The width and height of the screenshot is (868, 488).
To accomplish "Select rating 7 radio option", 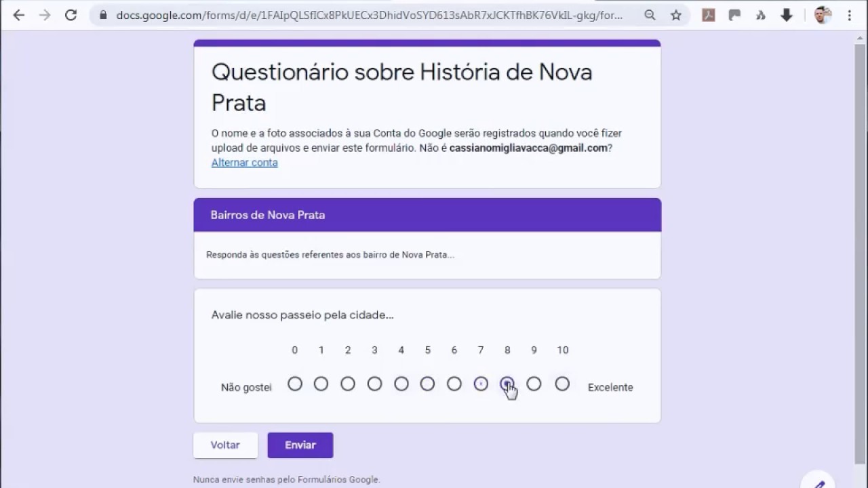I will (x=481, y=384).
